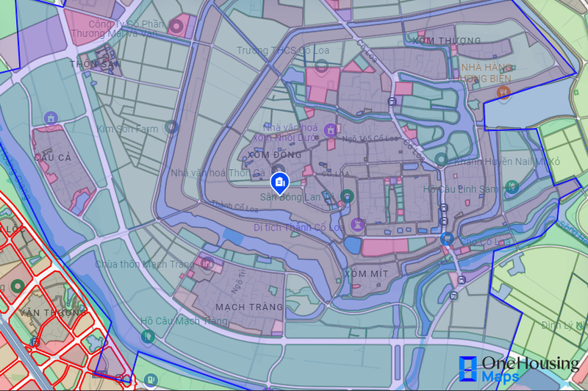The height and width of the screenshot is (391, 588).
Task: Click the blue location pin marker
Action: pyautogui.click(x=279, y=183)
